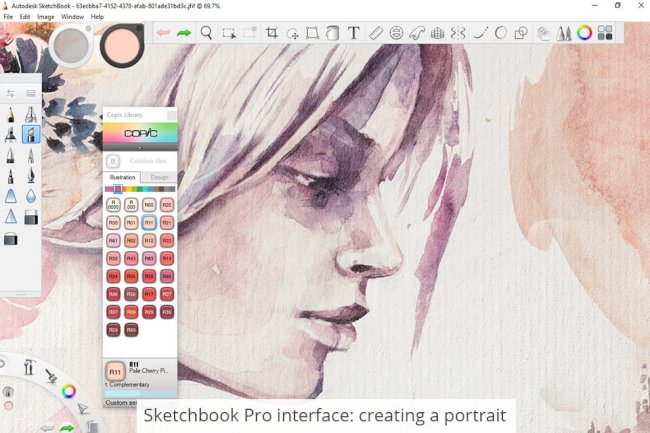Screen dimensions: 650x433
Task: Pick the R14 Copic swatch
Action: (x=167, y=258)
